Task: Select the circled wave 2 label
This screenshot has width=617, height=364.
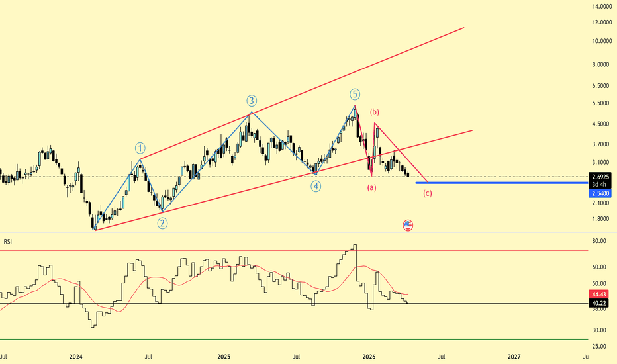Action: coord(162,224)
